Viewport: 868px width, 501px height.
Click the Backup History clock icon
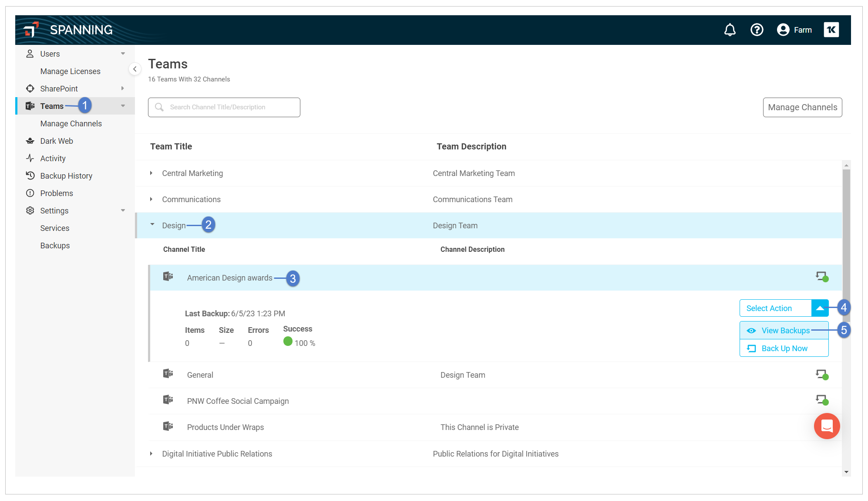(x=30, y=176)
